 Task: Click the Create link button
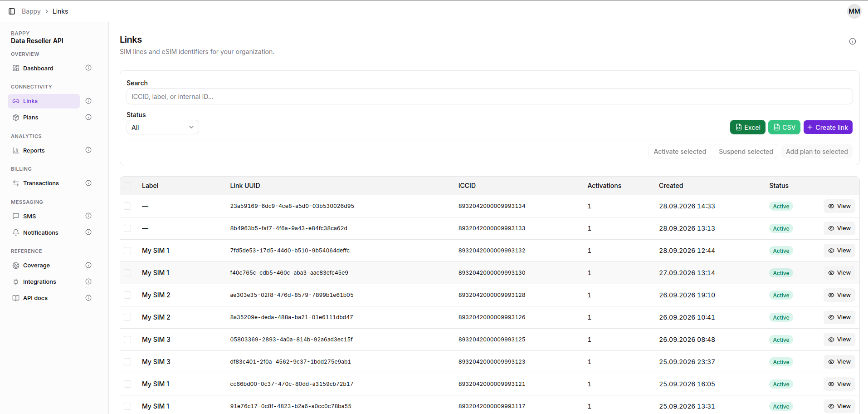[828, 127]
